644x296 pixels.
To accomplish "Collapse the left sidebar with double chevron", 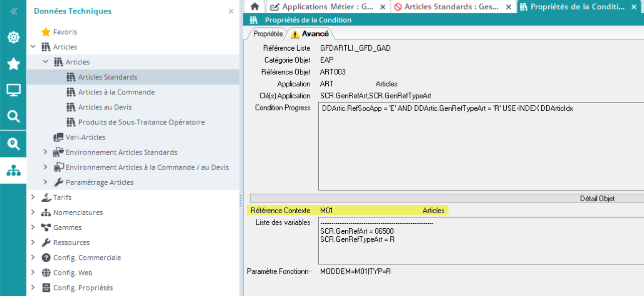I will (14, 11).
